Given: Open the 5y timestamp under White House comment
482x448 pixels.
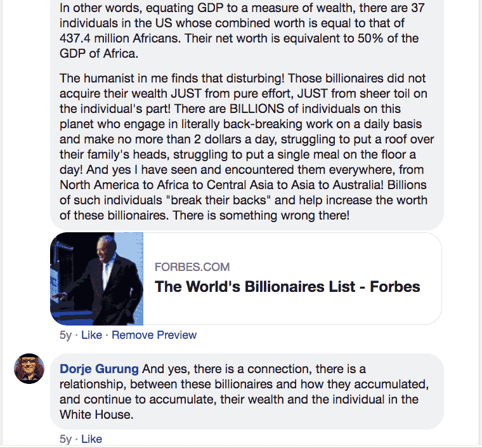Looking at the screenshot, I should click(65, 439).
